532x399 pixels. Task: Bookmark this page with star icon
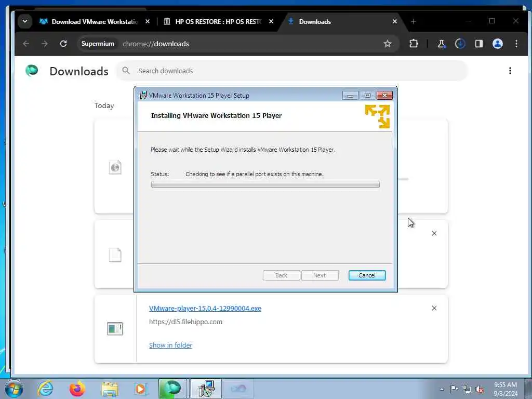(x=388, y=44)
